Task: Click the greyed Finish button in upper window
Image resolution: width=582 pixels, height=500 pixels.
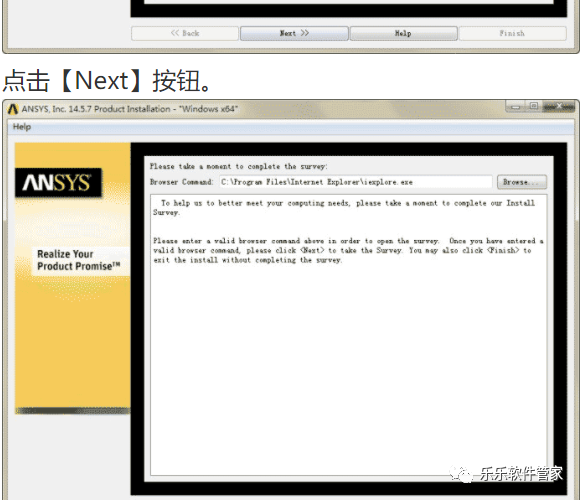Action: (512, 33)
